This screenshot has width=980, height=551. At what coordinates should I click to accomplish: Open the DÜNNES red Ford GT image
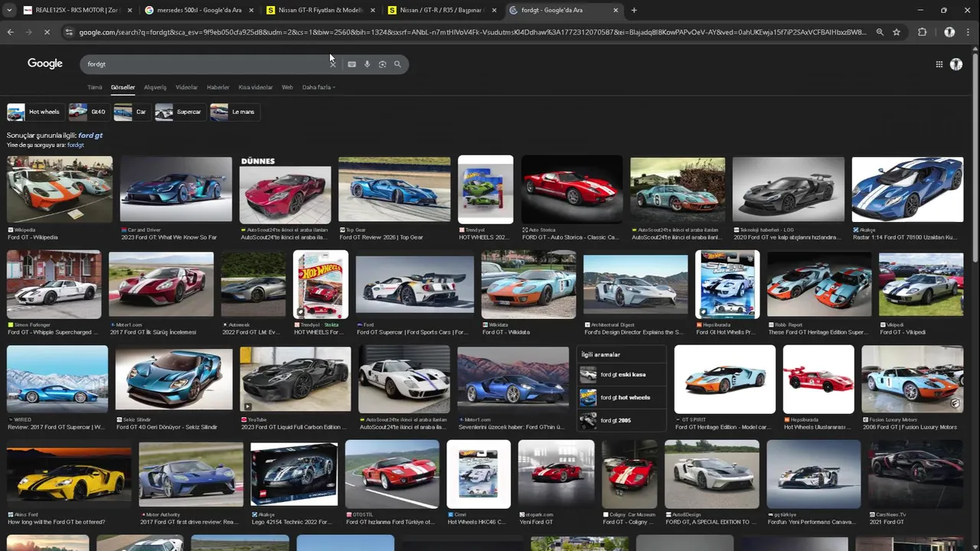(285, 189)
